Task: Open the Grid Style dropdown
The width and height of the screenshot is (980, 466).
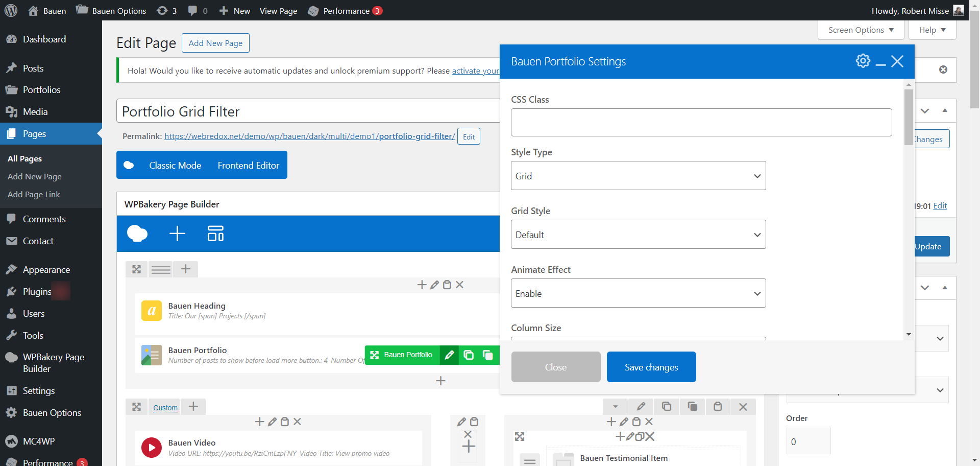Action: pyautogui.click(x=638, y=235)
